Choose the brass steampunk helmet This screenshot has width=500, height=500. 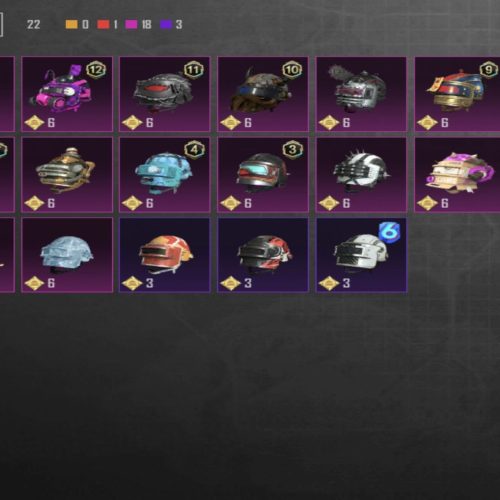(67, 175)
